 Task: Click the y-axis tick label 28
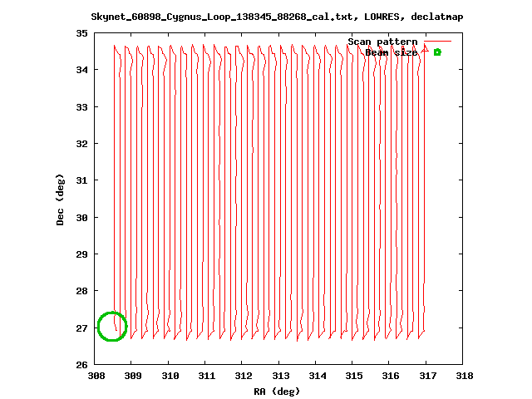pos(81,291)
